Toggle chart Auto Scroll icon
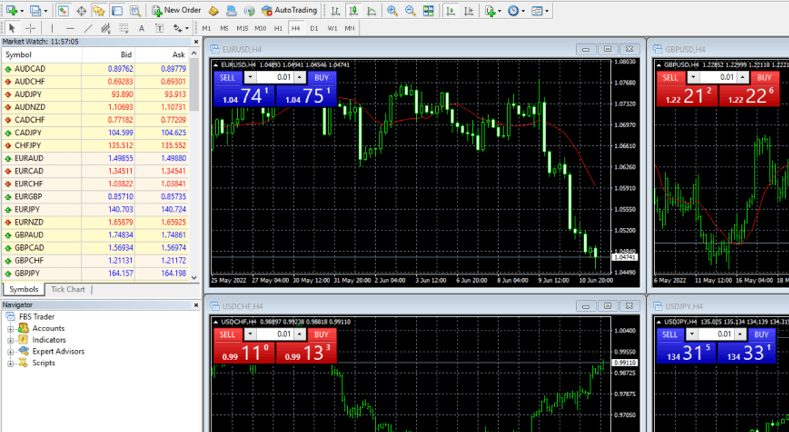 coord(451,10)
